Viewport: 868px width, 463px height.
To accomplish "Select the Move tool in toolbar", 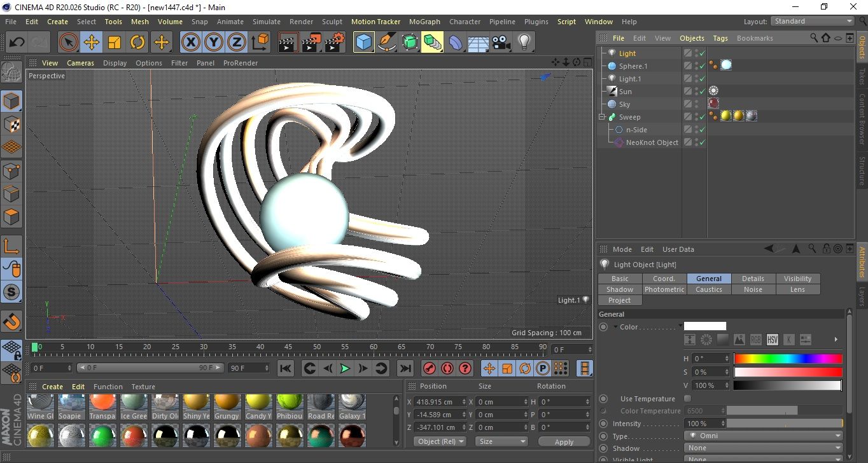I will (92, 43).
